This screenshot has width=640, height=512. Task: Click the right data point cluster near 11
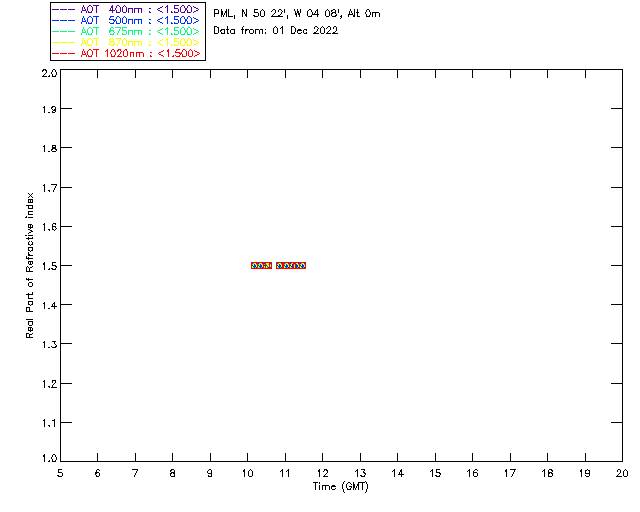click(x=291, y=265)
